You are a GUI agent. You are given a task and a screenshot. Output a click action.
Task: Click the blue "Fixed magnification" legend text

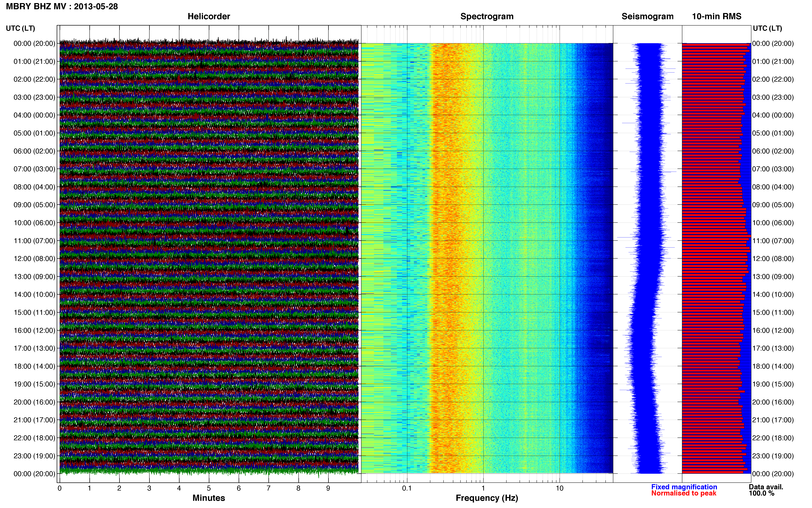tap(684, 487)
